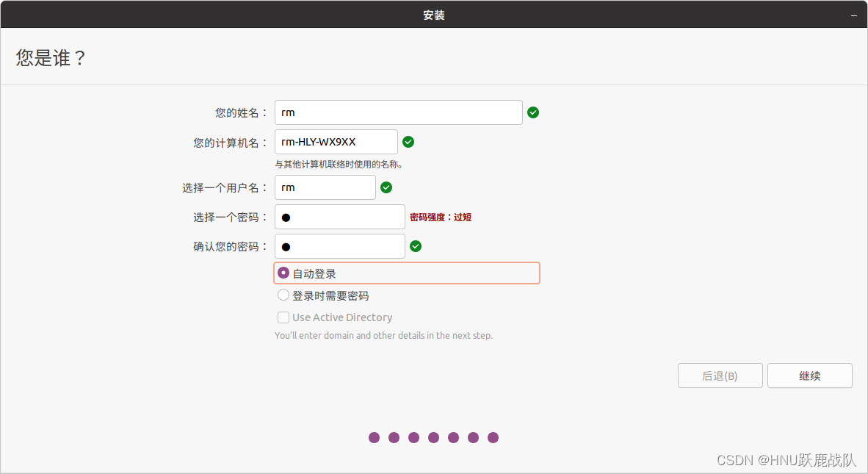Click the 安装 window title bar
The width and height of the screenshot is (868, 474).
tap(434, 14)
